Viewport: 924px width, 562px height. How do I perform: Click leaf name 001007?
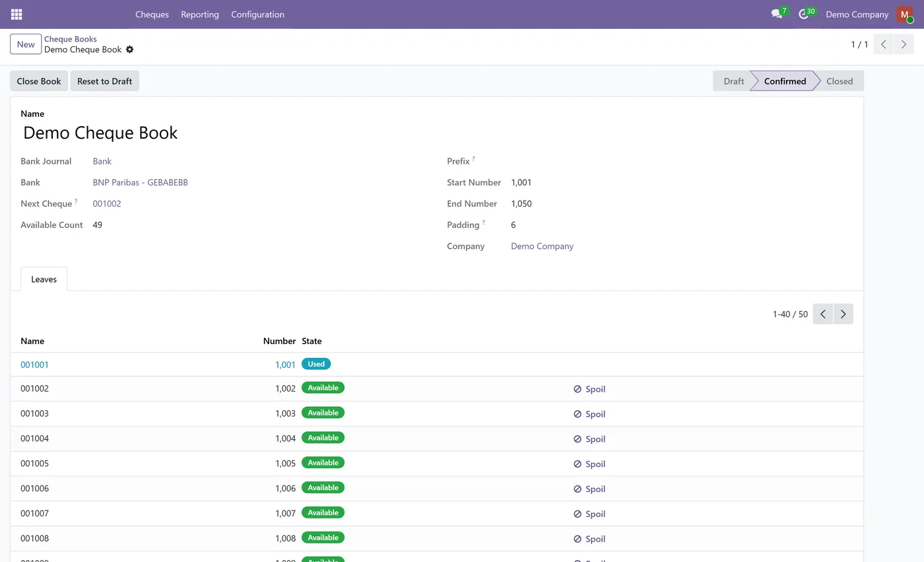[x=34, y=513]
